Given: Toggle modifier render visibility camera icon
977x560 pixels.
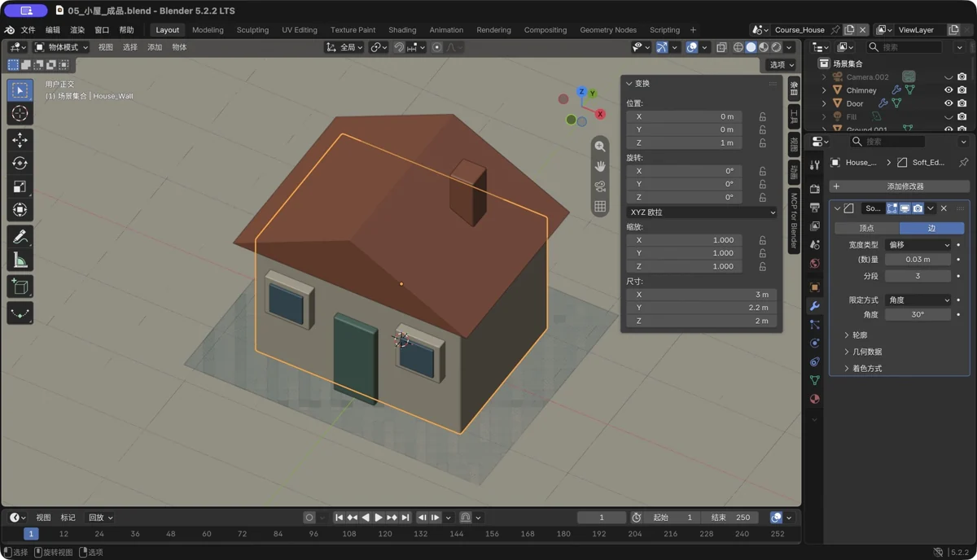Looking at the screenshot, I should coord(918,208).
